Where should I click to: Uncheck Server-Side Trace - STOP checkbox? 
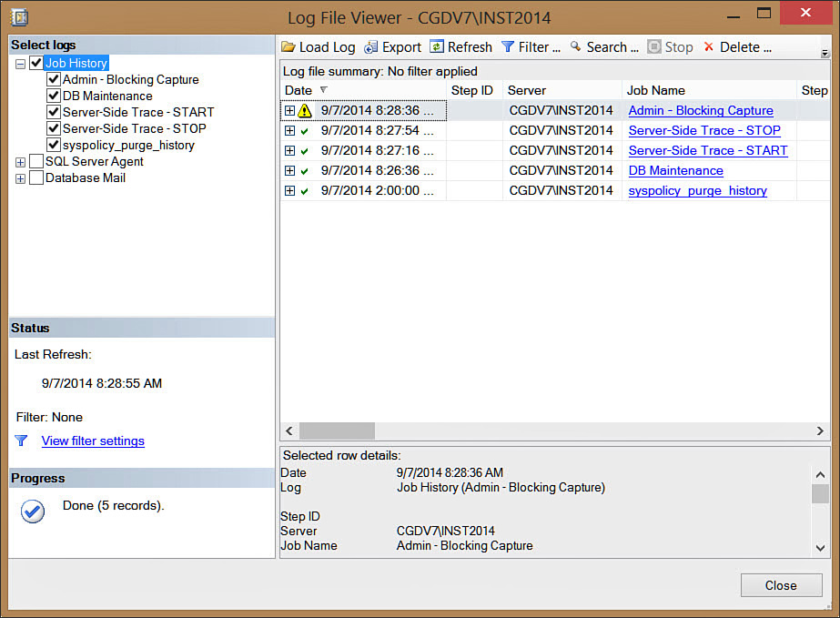click(x=54, y=128)
